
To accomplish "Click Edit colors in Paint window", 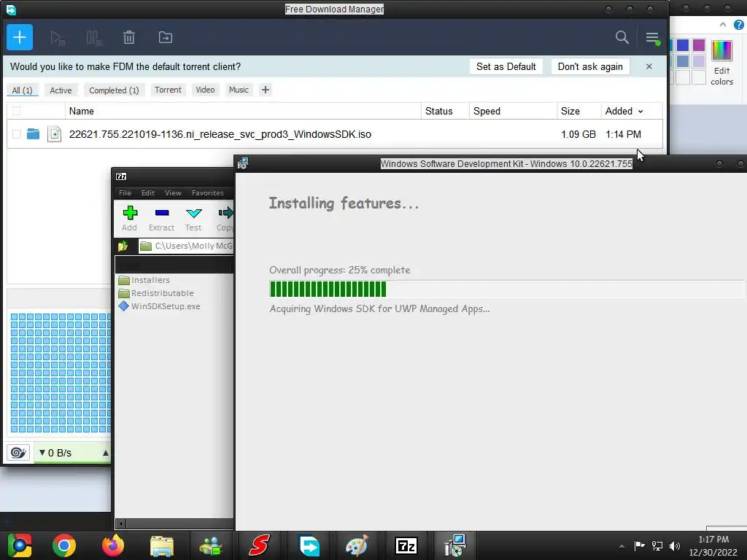I will [x=721, y=63].
